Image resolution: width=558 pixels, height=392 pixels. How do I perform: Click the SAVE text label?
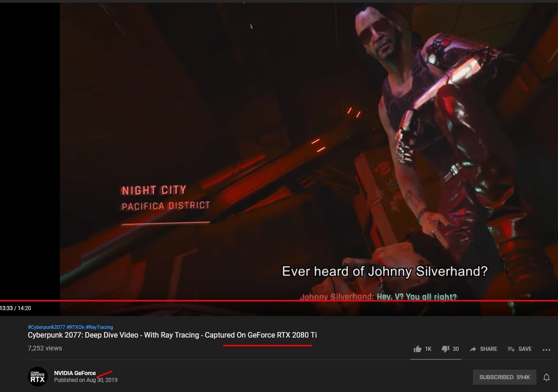coord(525,349)
